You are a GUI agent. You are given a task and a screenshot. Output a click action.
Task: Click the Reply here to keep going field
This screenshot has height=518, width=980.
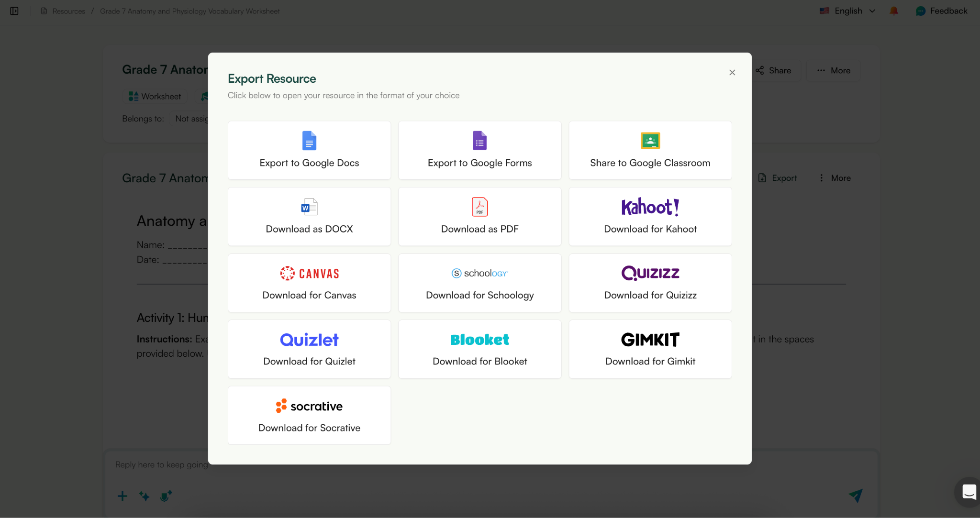(161, 464)
